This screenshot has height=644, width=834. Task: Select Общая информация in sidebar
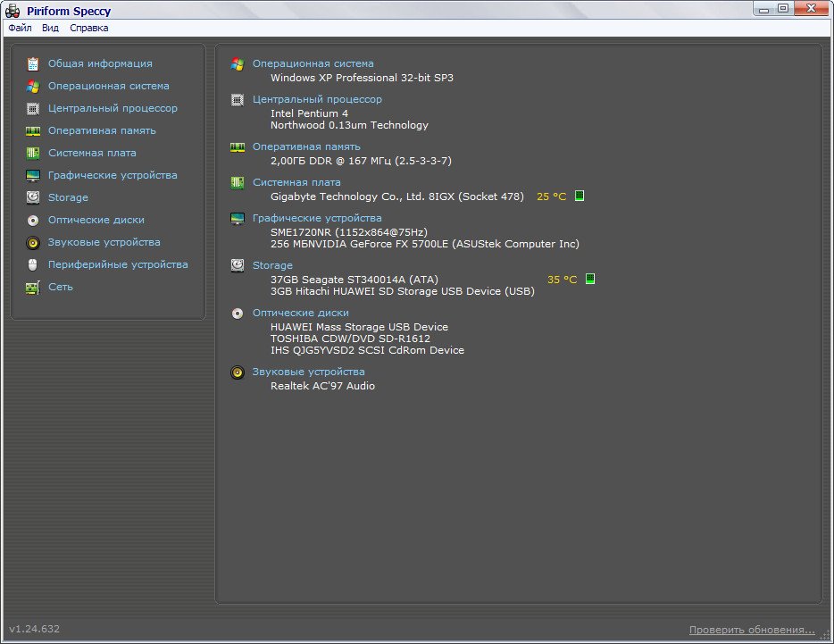(100, 63)
